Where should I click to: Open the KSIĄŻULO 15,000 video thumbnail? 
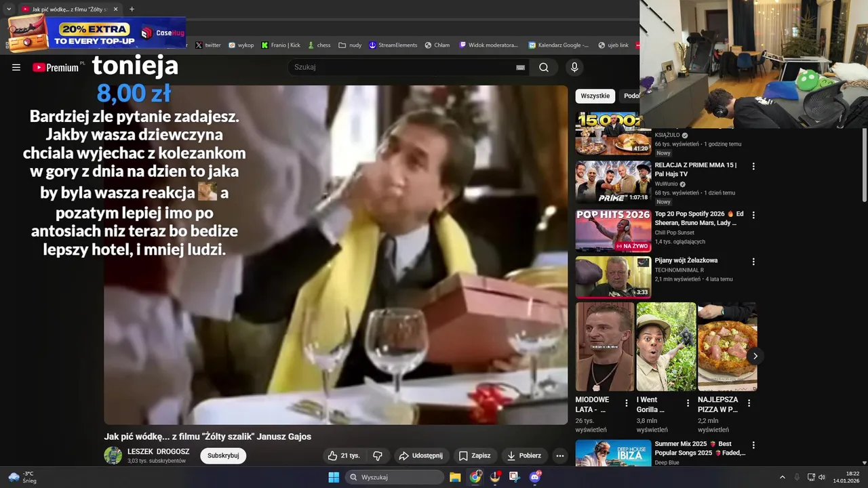click(613, 134)
